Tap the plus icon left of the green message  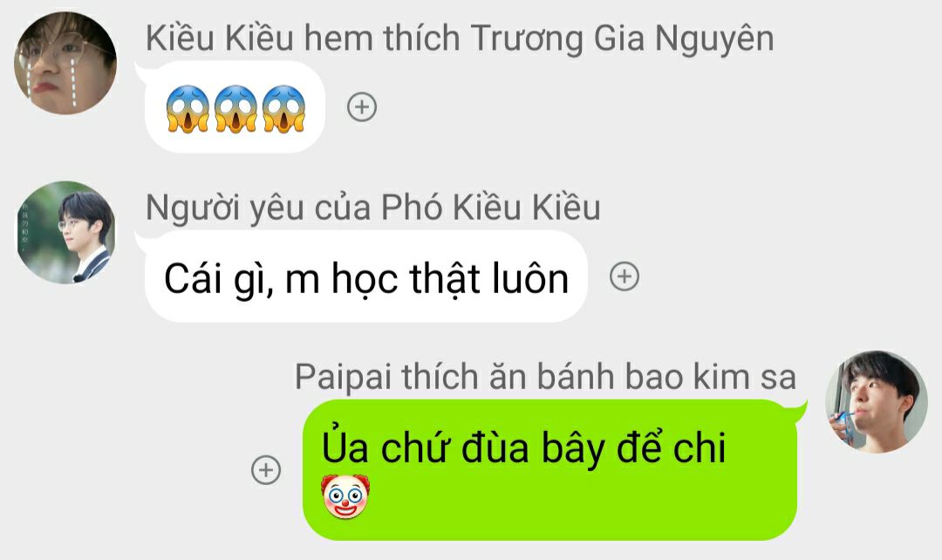265,470
